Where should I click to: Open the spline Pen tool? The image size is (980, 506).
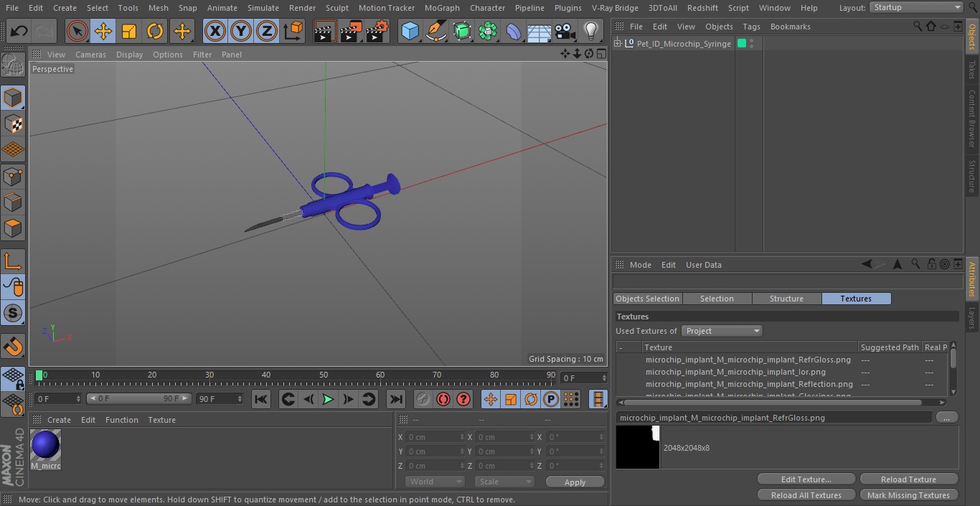tap(435, 32)
